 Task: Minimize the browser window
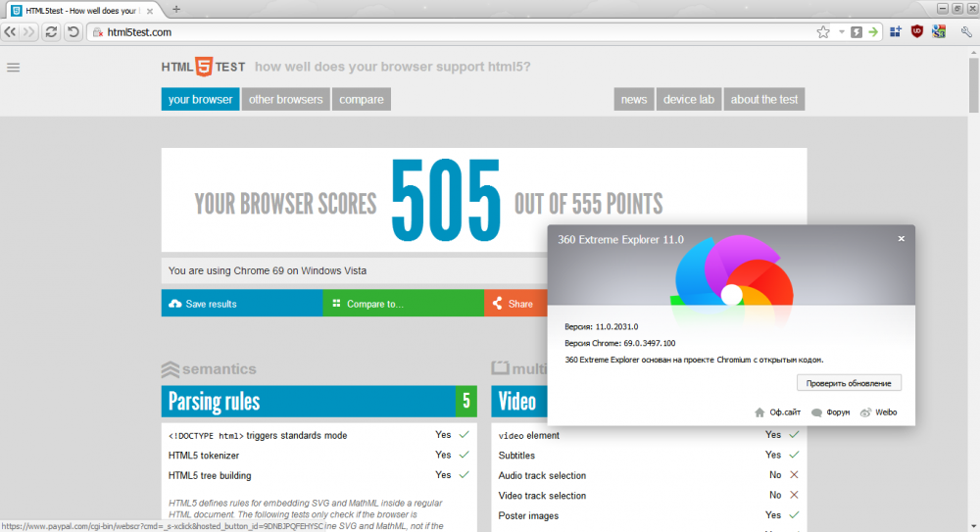[943, 9]
